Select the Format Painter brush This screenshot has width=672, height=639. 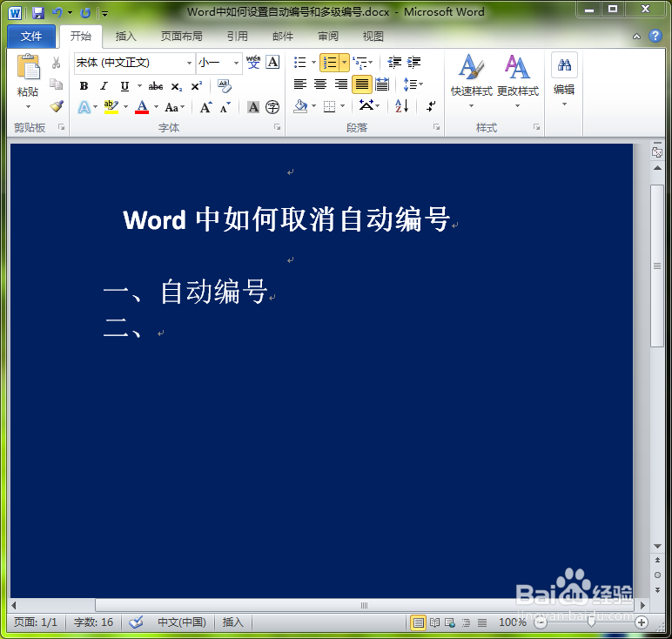(57, 106)
